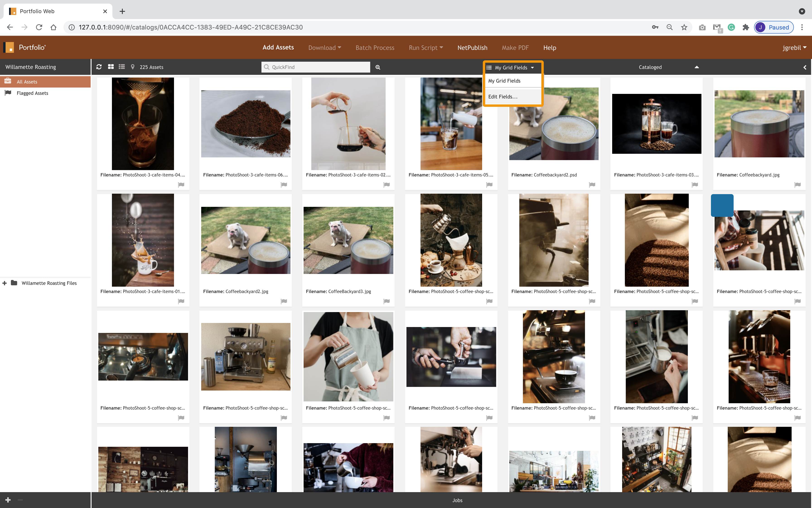Expand Willamette Roasting Files folder
Image resolution: width=812 pixels, height=508 pixels.
pyautogui.click(x=4, y=283)
